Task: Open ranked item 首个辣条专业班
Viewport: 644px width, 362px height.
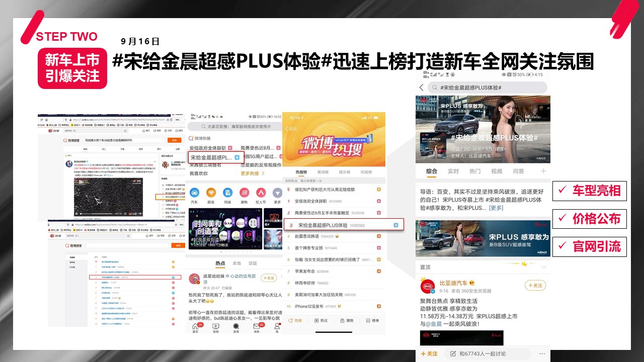Action: point(334,248)
